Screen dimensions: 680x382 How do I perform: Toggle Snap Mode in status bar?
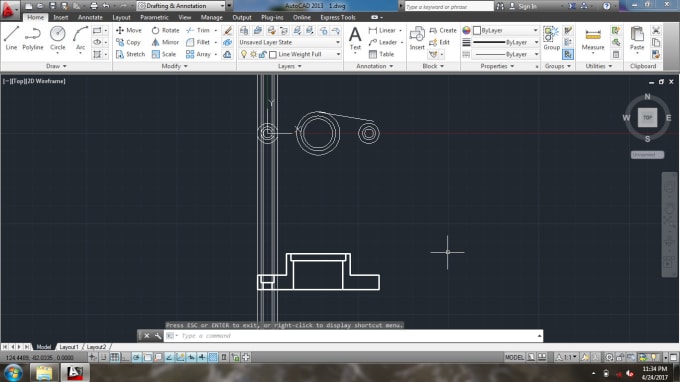103,357
